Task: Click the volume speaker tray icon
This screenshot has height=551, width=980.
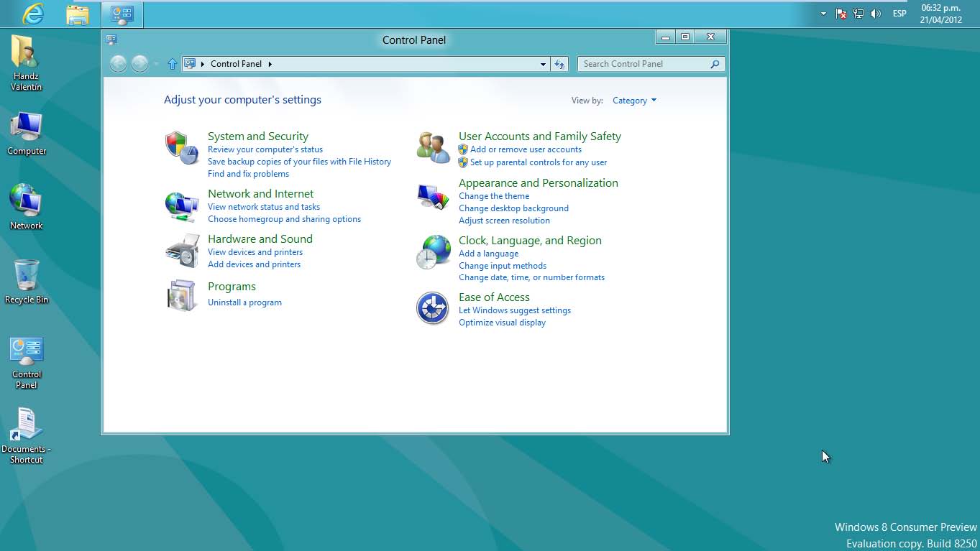Action: pyautogui.click(x=875, y=14)
